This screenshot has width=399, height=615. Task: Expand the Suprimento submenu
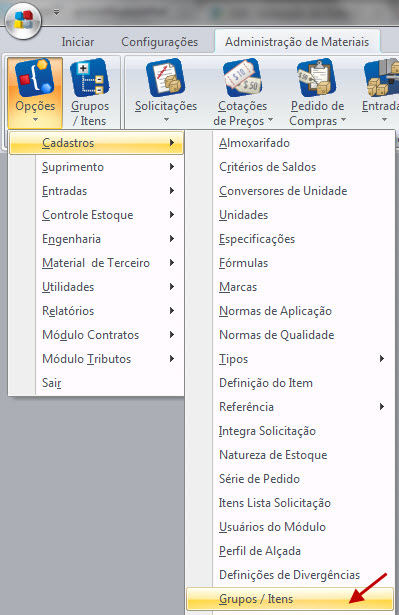[96, 167]
